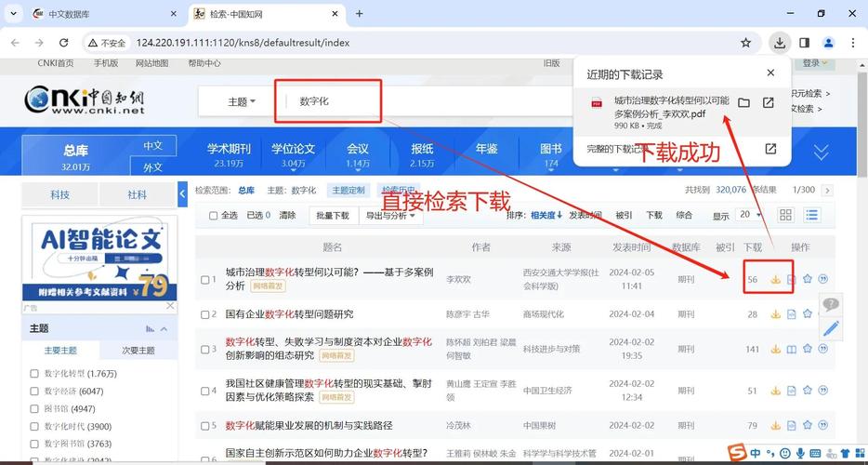Switch to the 学位论文 tab
Image resolution: width=868 pixels, height=465 pixels.
tap(293, 155)
